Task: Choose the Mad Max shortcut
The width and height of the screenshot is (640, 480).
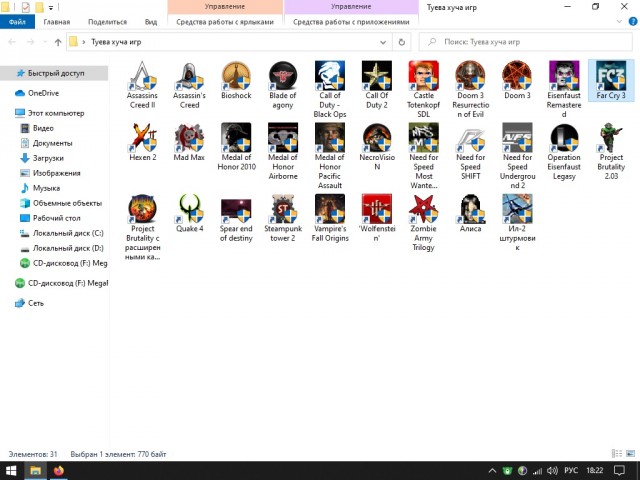Action: (189, 142)
